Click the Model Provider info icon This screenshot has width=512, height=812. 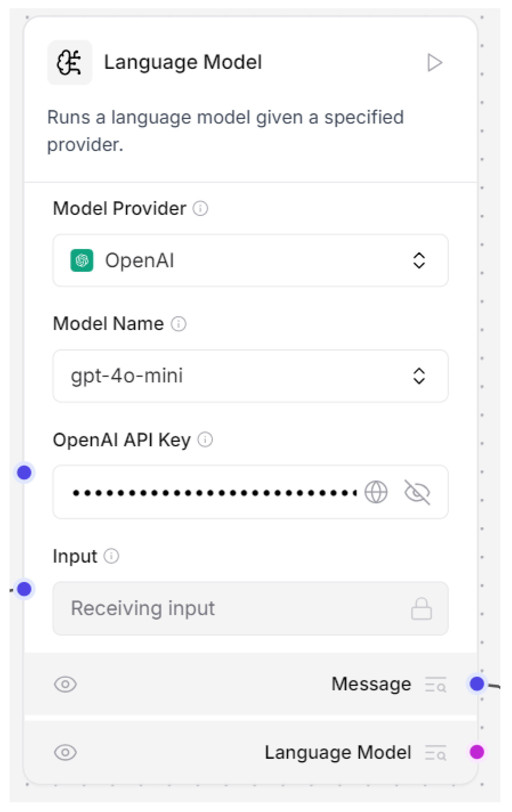200,208
